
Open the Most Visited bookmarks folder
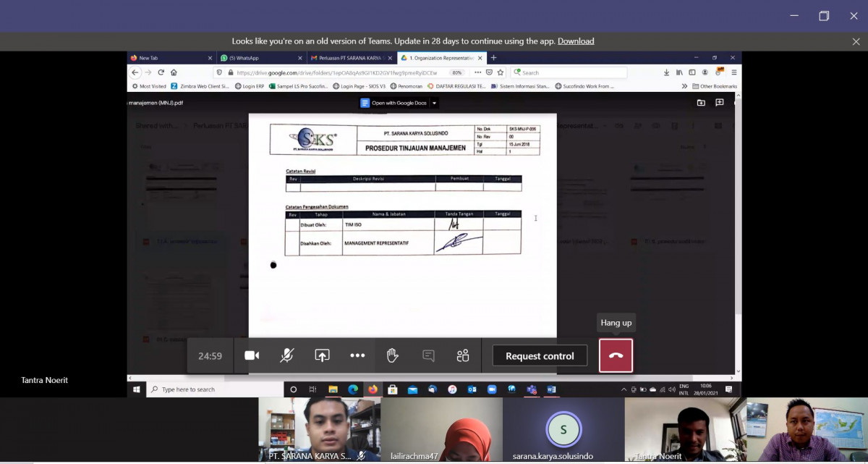pos(149,86)
